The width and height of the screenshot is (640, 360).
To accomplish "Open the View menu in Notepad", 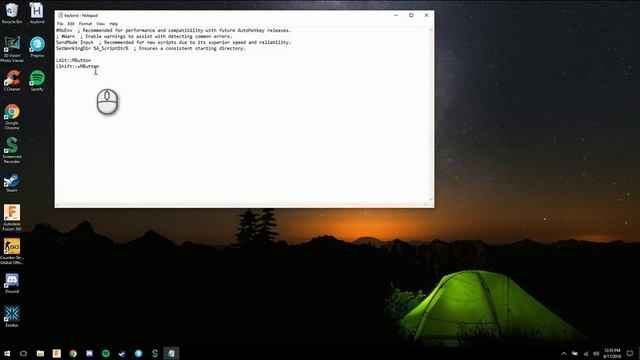I will (x=100, y=24).
